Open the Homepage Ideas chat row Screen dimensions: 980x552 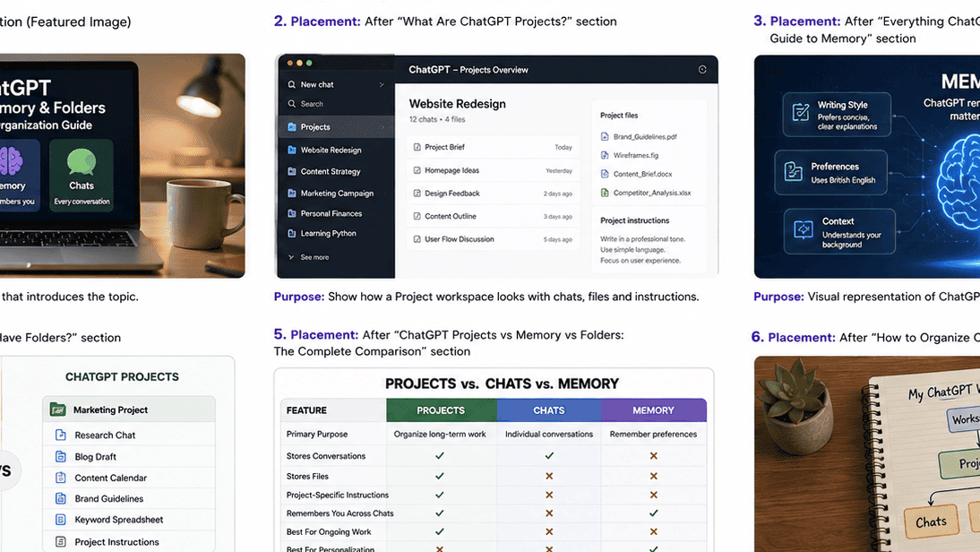(x=493, y=170)
